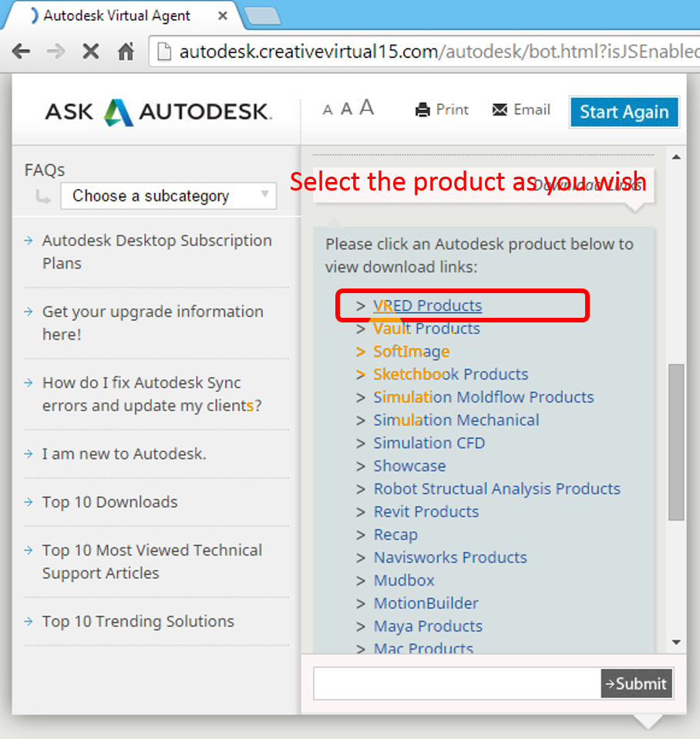Image resolution: width=700 pixels, height=739 pixels.
Task: Select the Autodesk Virtual Agent tab
Action: point(117,16)
